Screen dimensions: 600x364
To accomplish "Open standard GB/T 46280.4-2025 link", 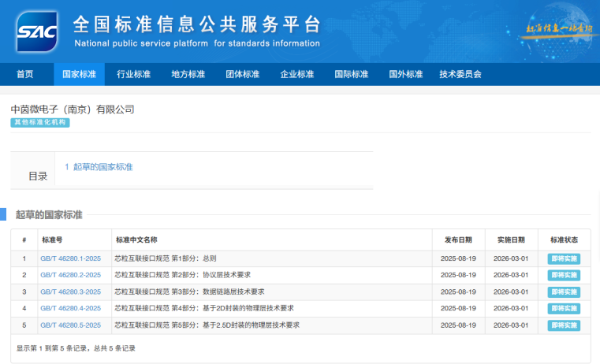I will (x=70, y=308).
